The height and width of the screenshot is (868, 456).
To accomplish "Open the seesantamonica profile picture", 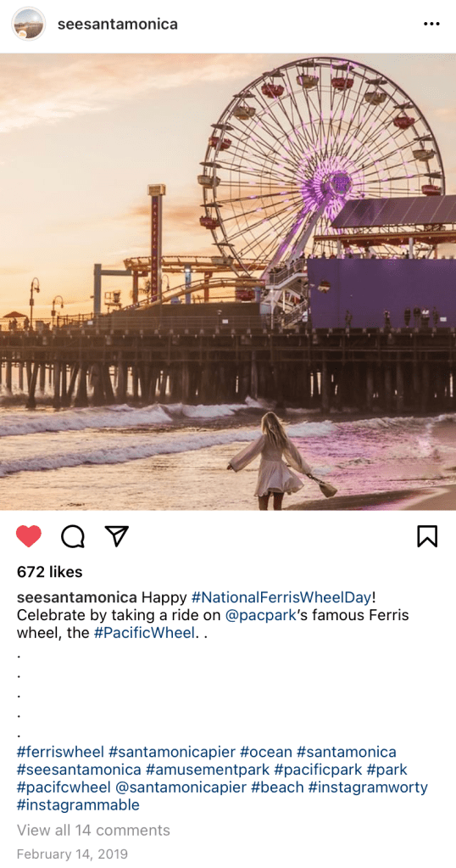I will tap(29, 24).
